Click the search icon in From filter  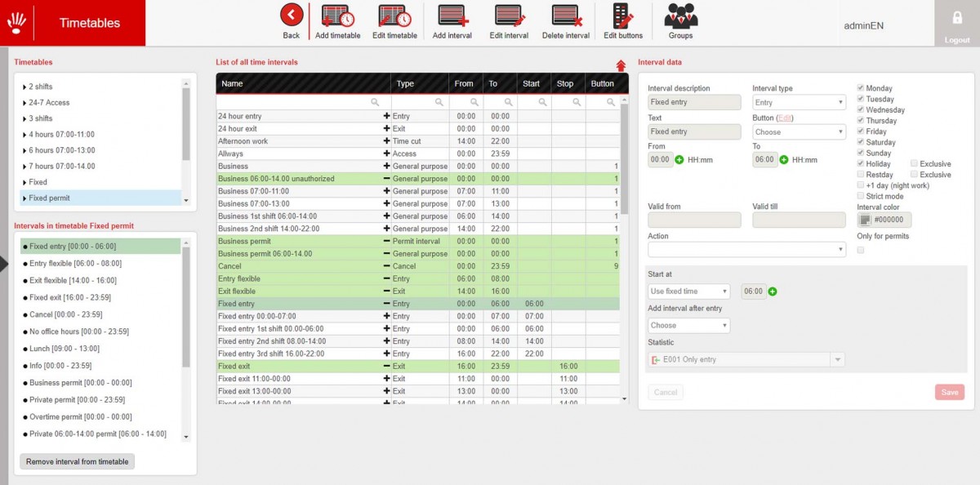coord(473,103)
